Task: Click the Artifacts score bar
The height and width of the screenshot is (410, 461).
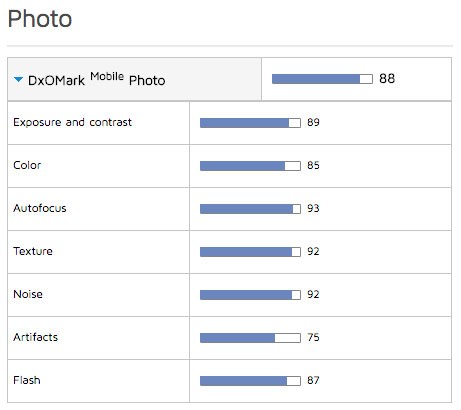Action: click(250, 338)
